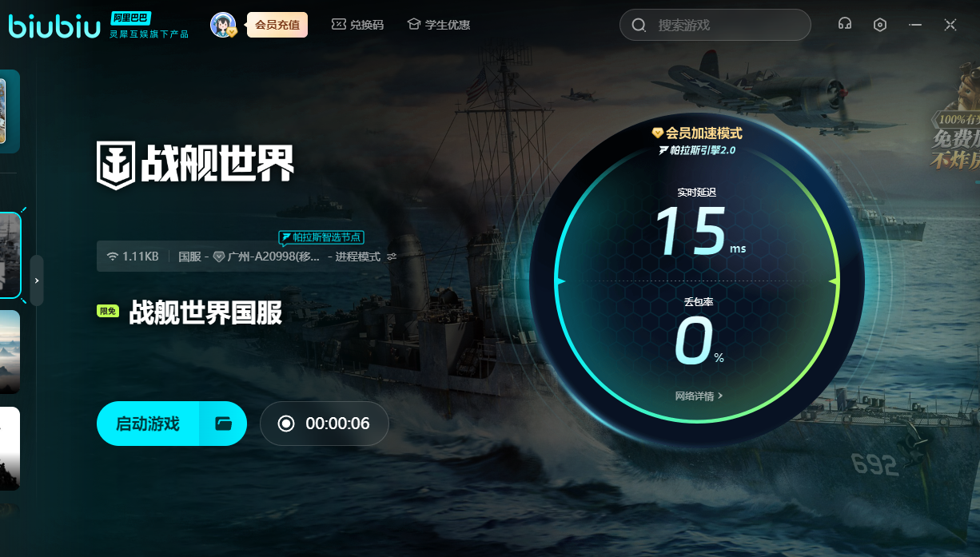
Task: Open 网络详情 network details
Action: 699,396
